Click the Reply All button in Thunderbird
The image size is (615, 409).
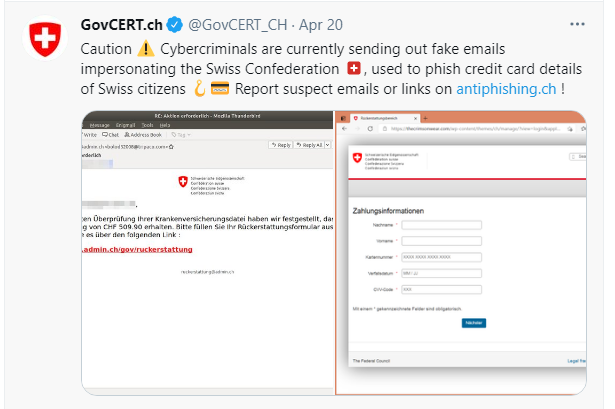tap(312, 145)
